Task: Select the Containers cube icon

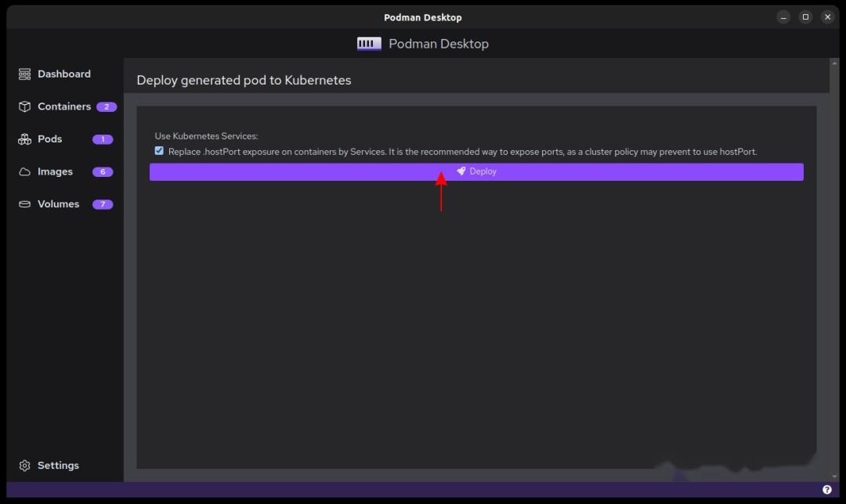Action: [24, 106]
